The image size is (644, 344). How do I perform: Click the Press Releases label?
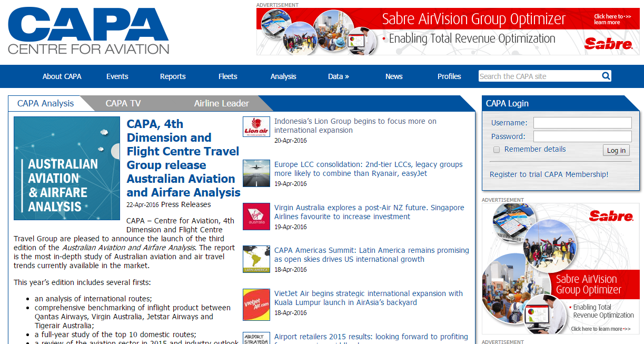point(186,204)
